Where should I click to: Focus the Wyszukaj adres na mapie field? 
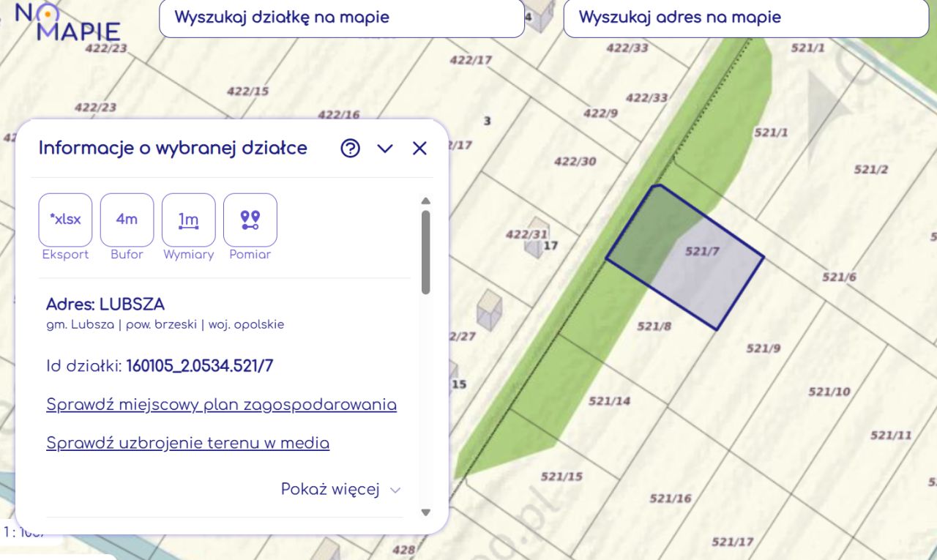point(745,18)
